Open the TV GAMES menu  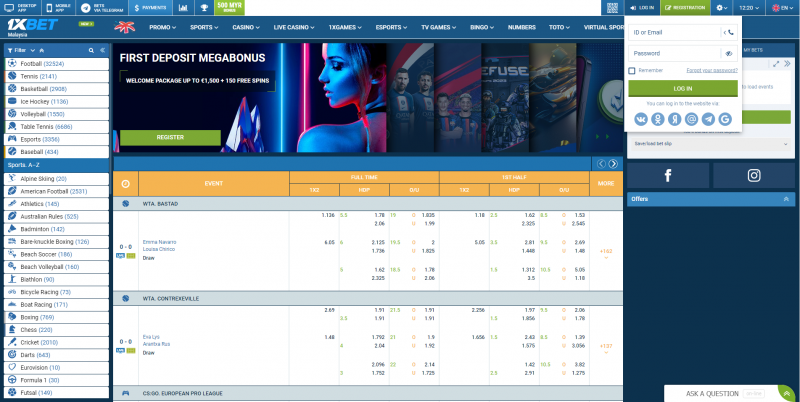click(x=439, y=28)
